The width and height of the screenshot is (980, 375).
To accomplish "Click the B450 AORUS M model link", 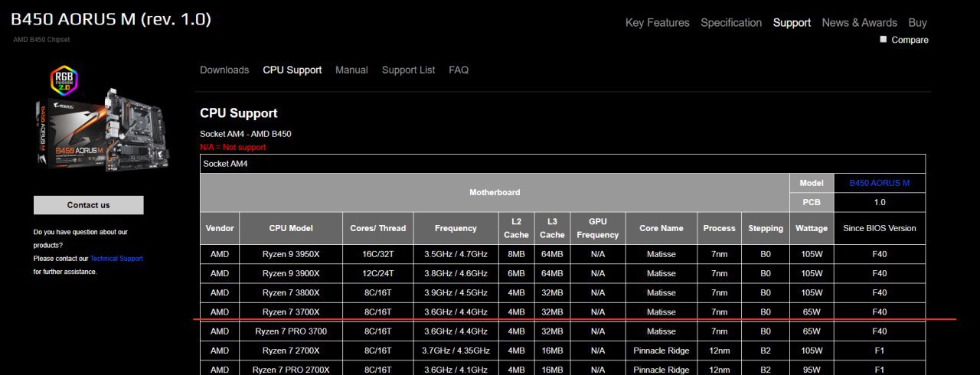I will tap(879, 183).
